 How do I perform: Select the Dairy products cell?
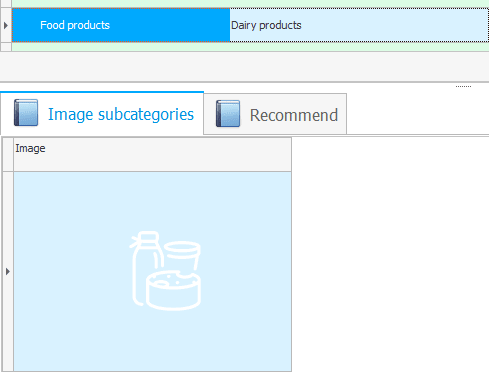359,25
